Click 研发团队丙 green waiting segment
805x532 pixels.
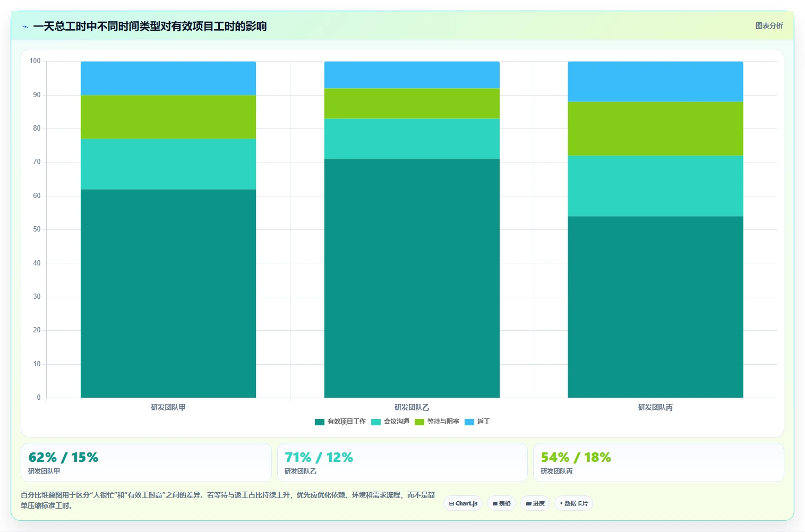(655, 128)
